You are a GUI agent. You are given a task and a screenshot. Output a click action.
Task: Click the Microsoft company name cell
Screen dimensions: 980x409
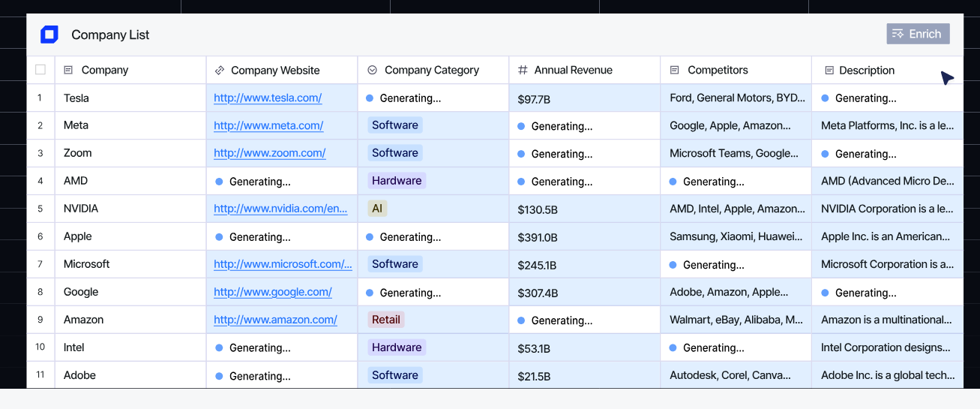130,264
